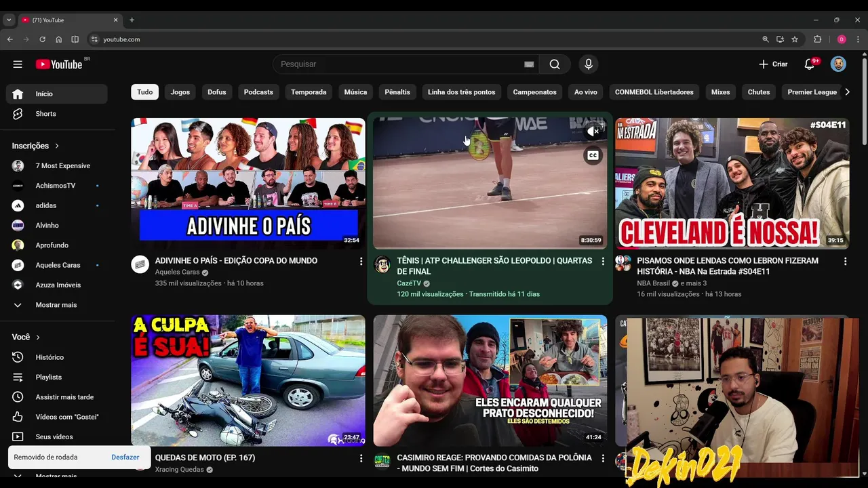The height and width of the screenshot is (488, 868).
Task: Expand the Você section chevron
Action: click(38, 337)
